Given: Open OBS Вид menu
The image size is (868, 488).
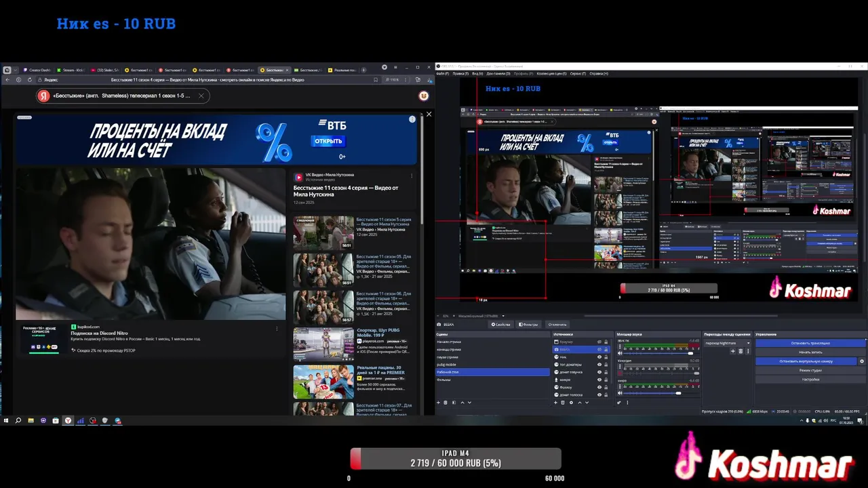Looking at the screenshot, I should [x=477, y=73].
